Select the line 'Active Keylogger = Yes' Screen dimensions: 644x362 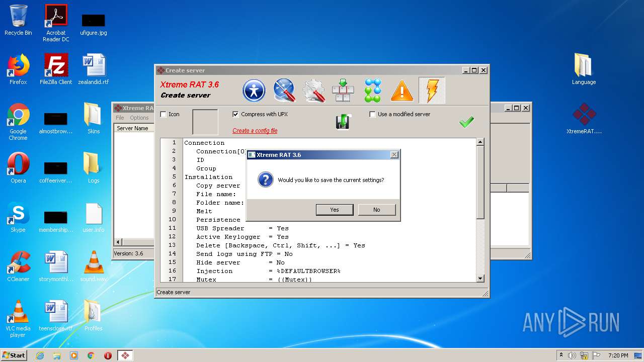(243, 237)
